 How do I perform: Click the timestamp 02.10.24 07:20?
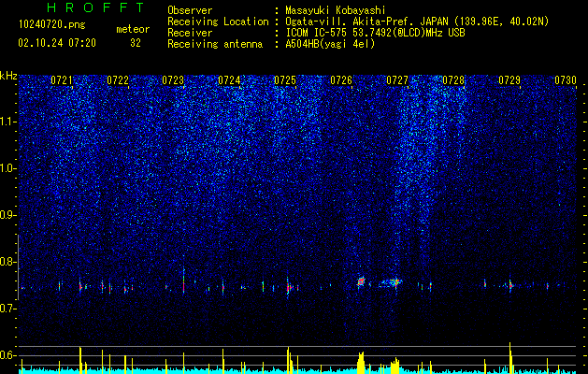pos(57,43)
